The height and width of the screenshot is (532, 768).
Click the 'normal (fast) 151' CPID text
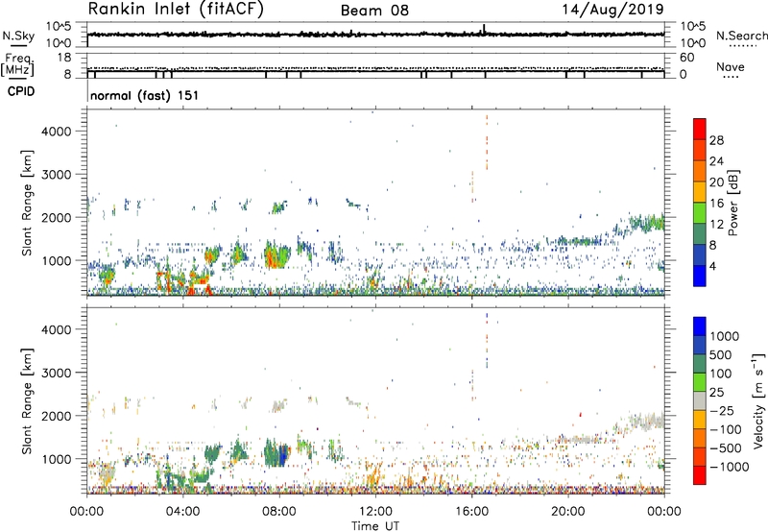point(145,95)
